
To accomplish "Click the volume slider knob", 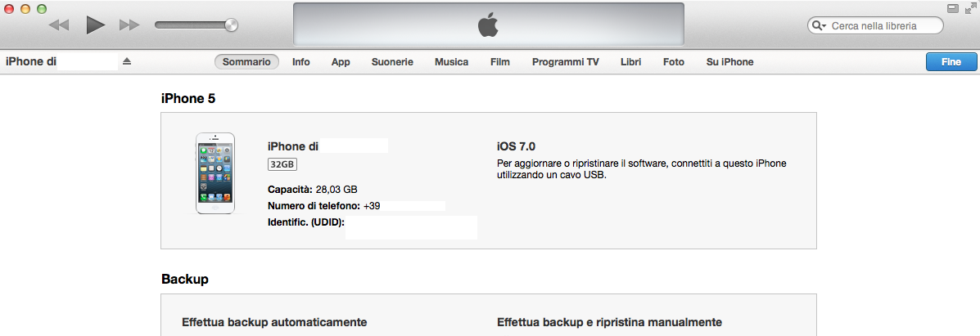I will click(x=231, y=25).
